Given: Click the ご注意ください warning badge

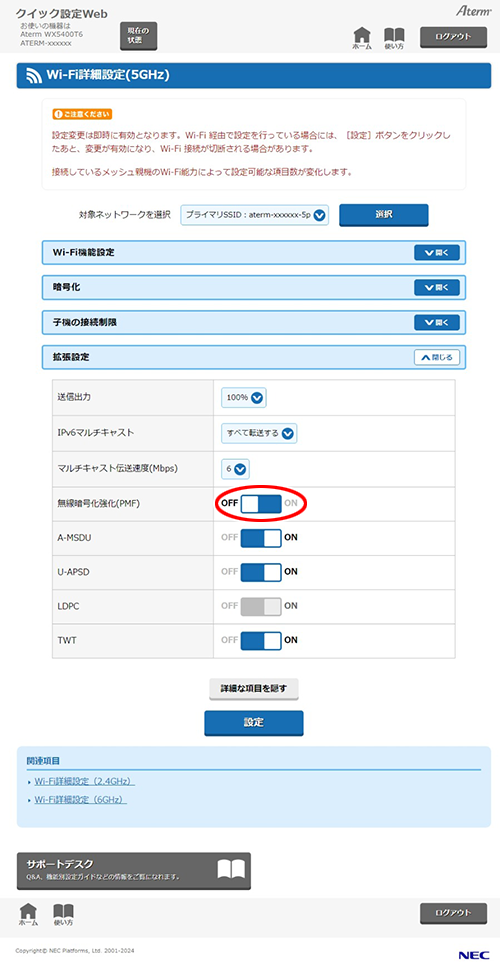Looking at the screenshot, I should click(81, 115).
